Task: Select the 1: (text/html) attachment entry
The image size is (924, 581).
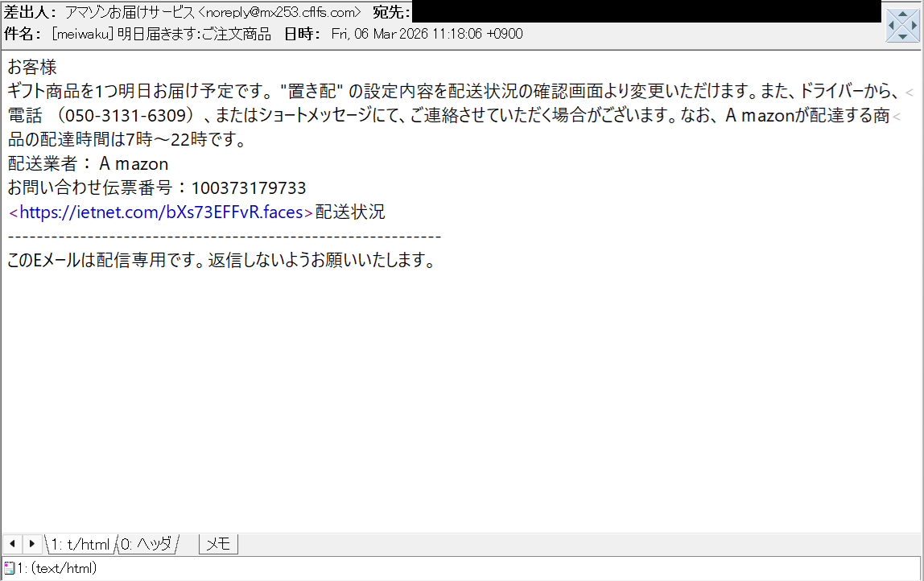Action: [56, 568]
